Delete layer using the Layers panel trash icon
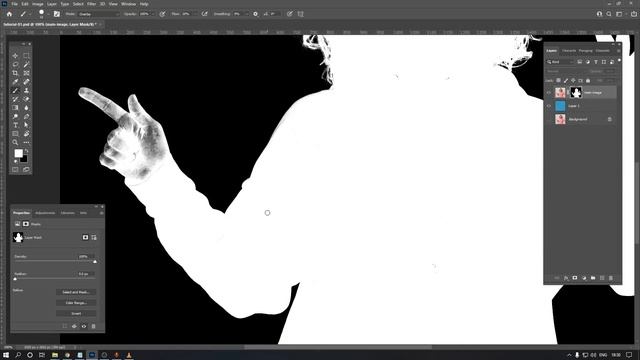Image resolution: width=640 pixels, height=360 pixels. [611, 278]
